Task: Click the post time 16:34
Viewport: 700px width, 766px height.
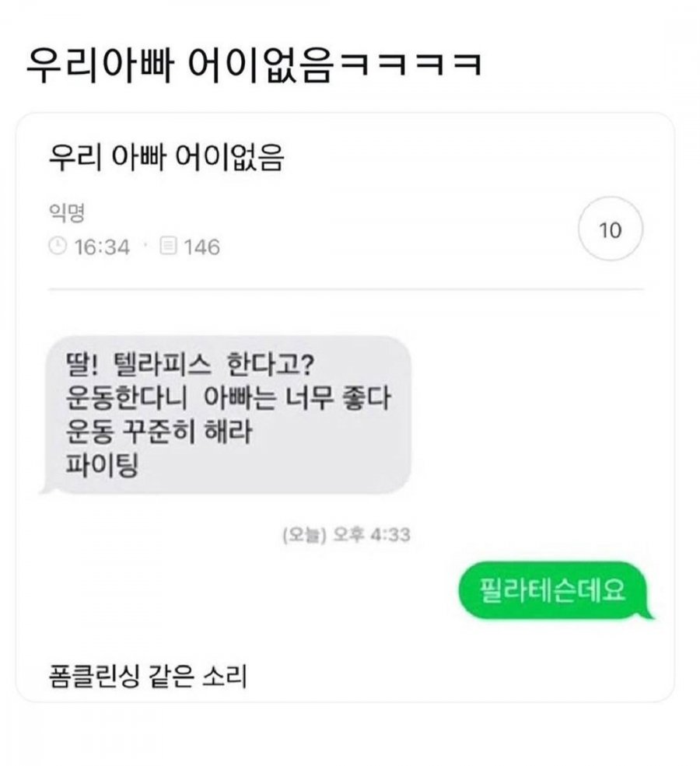Action: click(102, 247)
